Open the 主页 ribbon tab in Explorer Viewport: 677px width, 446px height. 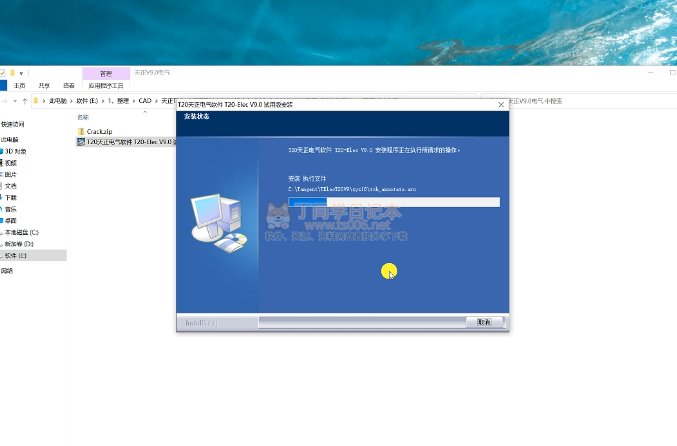tap(19, 85)
